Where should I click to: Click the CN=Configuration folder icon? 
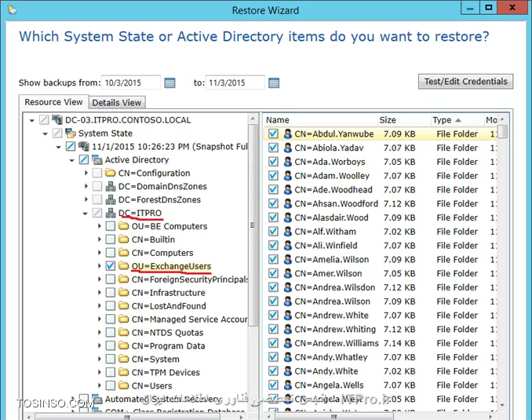[x=111, y=173]
